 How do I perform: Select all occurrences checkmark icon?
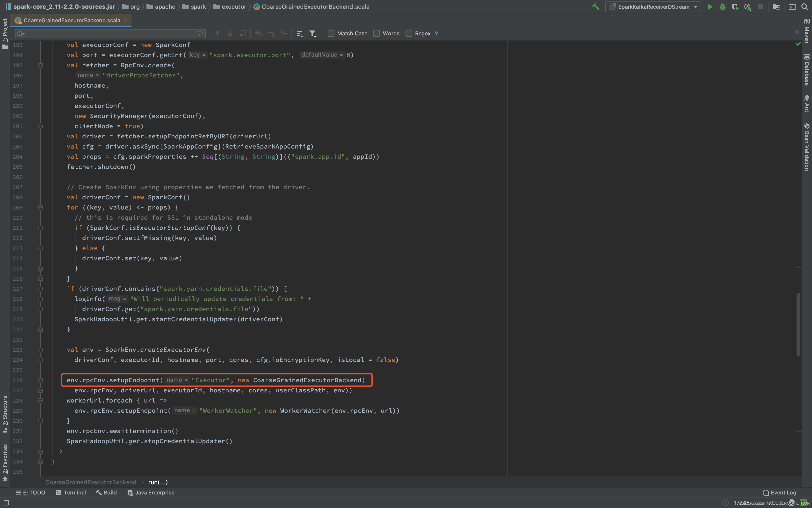(284, 34)
